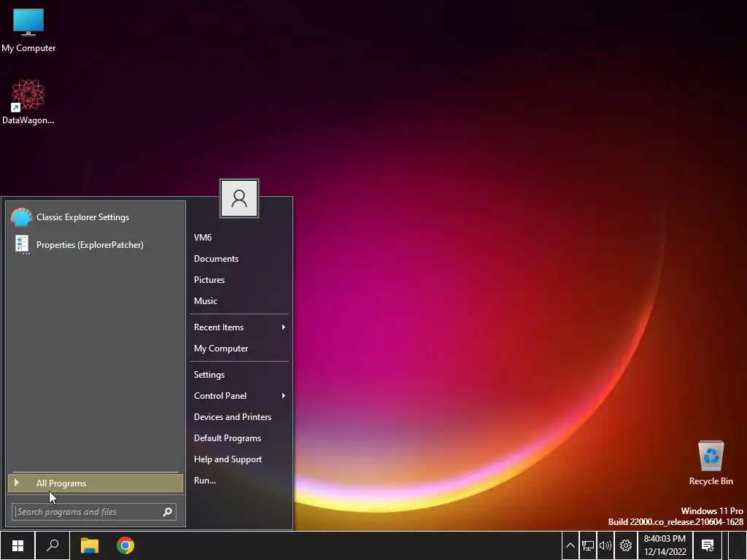The width and height of the screenshot is (747, 560).
Task: Click the search magnifier in Start menu
Action: pyautogui.click(x=167, y=512)
